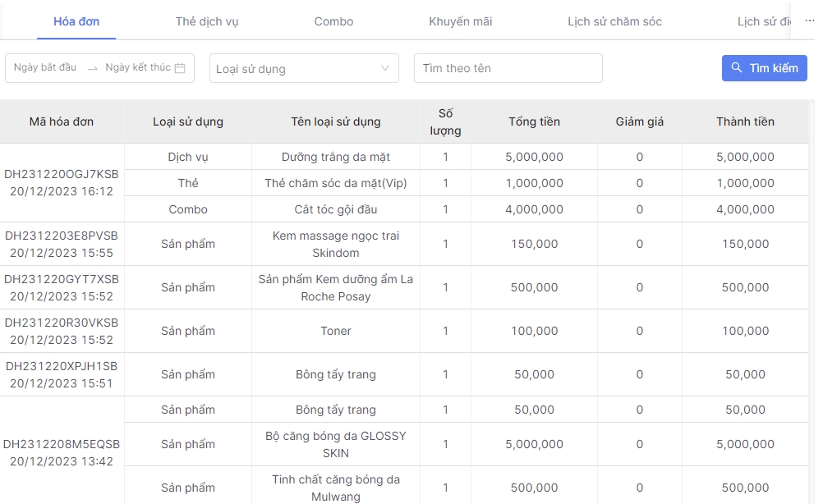Viewport: 823px width, 504px height.
Task: Go to Lịch sử chăm sóc tab
Action: (614, 21)
